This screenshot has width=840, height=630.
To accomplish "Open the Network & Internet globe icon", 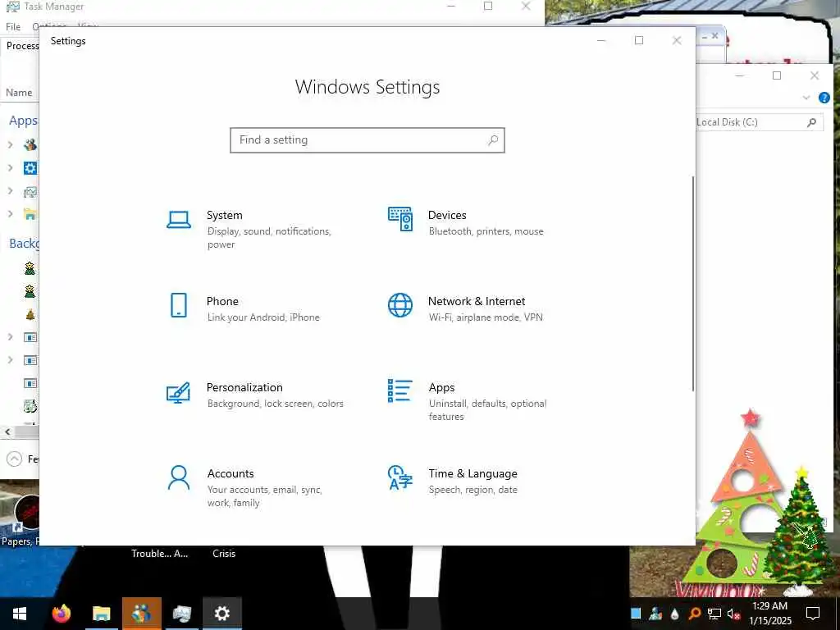I will click(400, 305).
